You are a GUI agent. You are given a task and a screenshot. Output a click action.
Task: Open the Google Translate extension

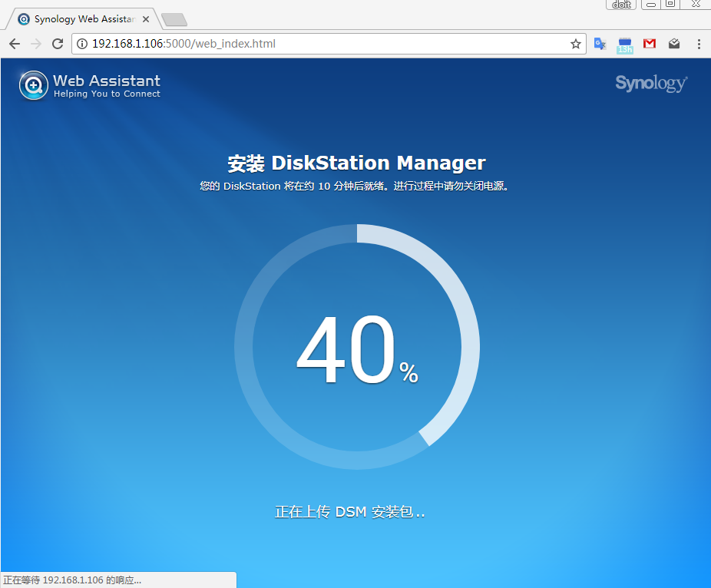tap(600, 44)
